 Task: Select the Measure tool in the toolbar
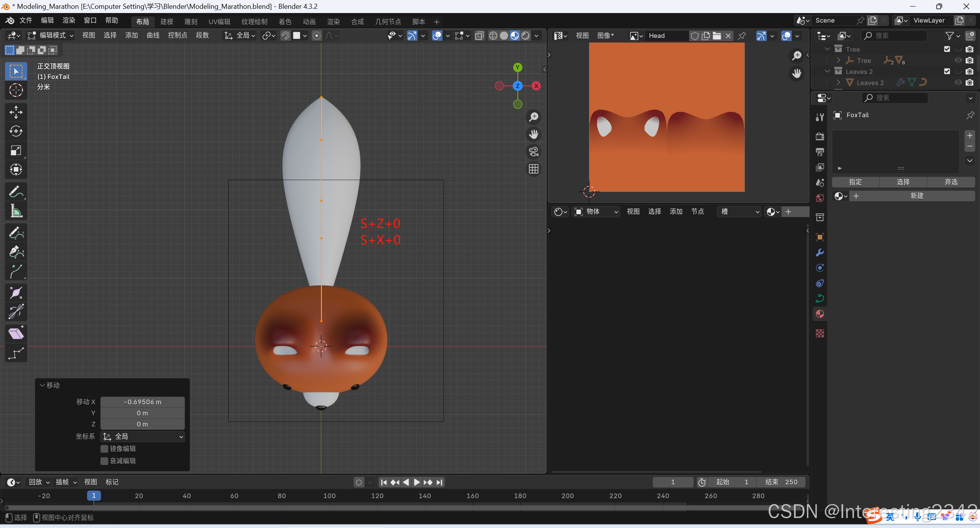pyautogui.click(x=16, y=211)
